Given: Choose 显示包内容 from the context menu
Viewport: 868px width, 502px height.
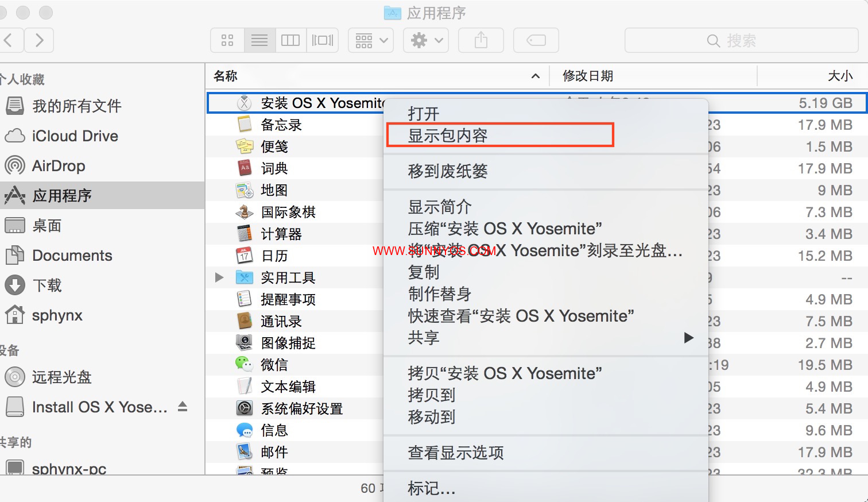Looking at the screenshot, I should tap(546, 136).
